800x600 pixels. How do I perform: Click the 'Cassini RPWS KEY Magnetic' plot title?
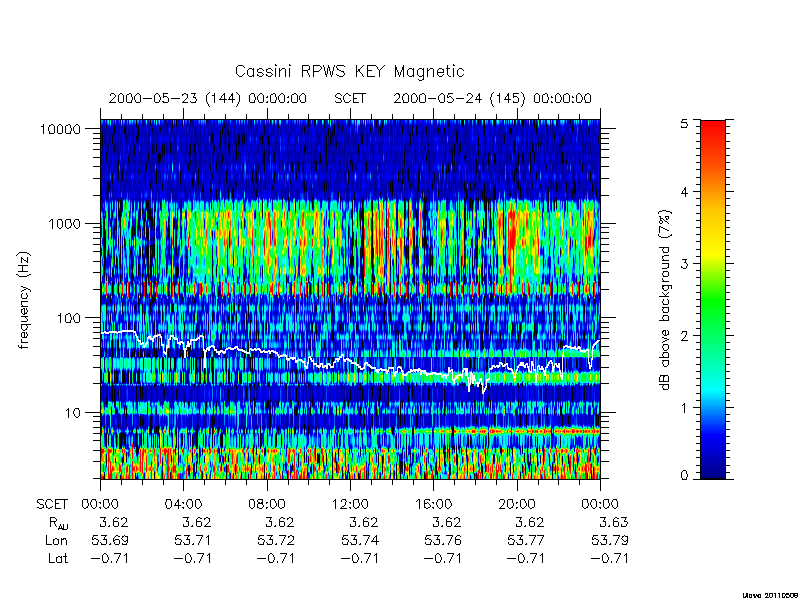(349, 71)
